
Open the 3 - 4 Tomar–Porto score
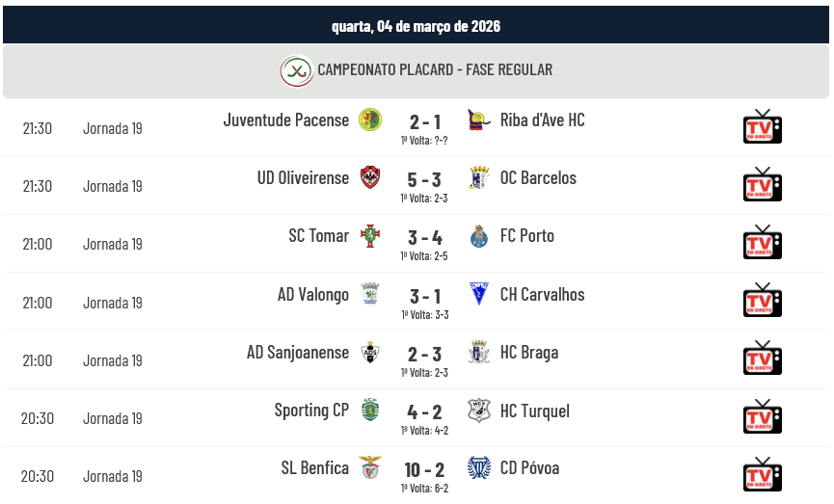tap(424, 238)
